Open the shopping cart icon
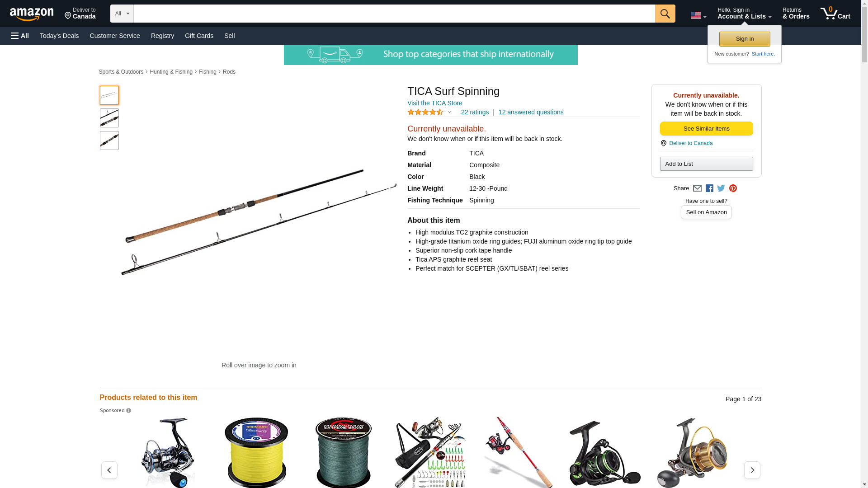The width and height of the screenshot is (868, 488). pyautogui.click(x=835, y=14)
